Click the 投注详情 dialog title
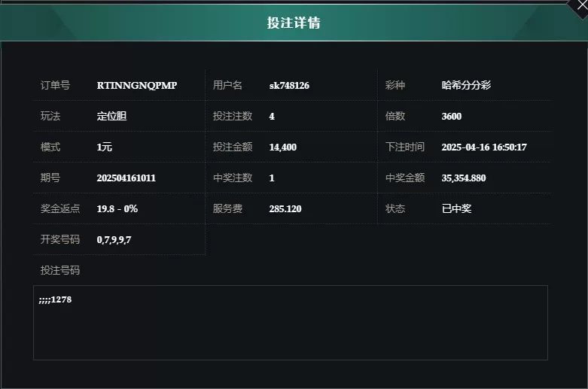 coord(294,23)
